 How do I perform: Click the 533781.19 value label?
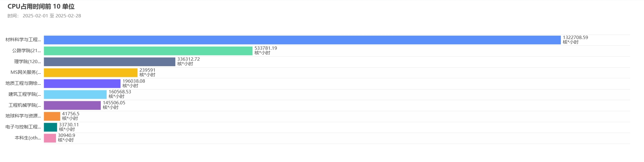(266, 48)
